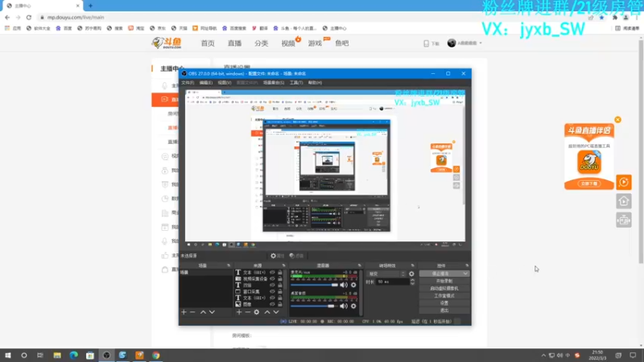Go to 分类 in Douyu navigation
644x362 pixels.
coord(261,43)
